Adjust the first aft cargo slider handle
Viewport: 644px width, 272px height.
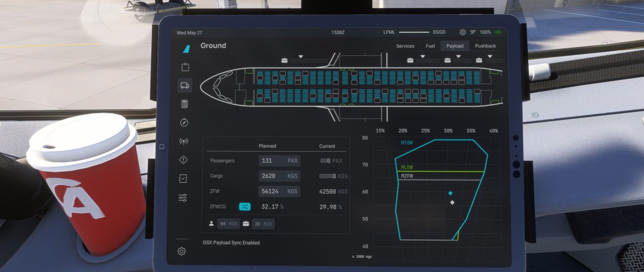click(423, 56)
